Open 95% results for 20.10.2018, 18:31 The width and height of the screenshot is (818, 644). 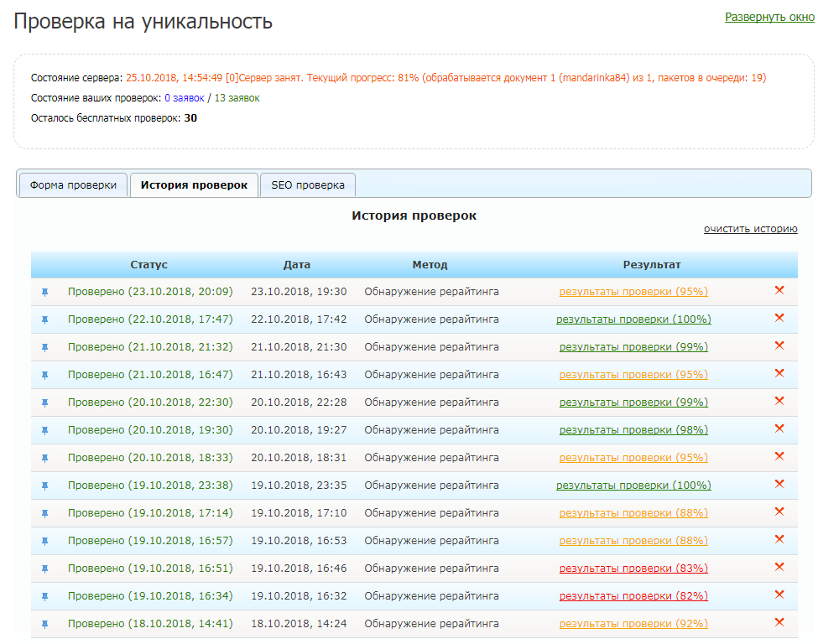(x=633, y=457)
